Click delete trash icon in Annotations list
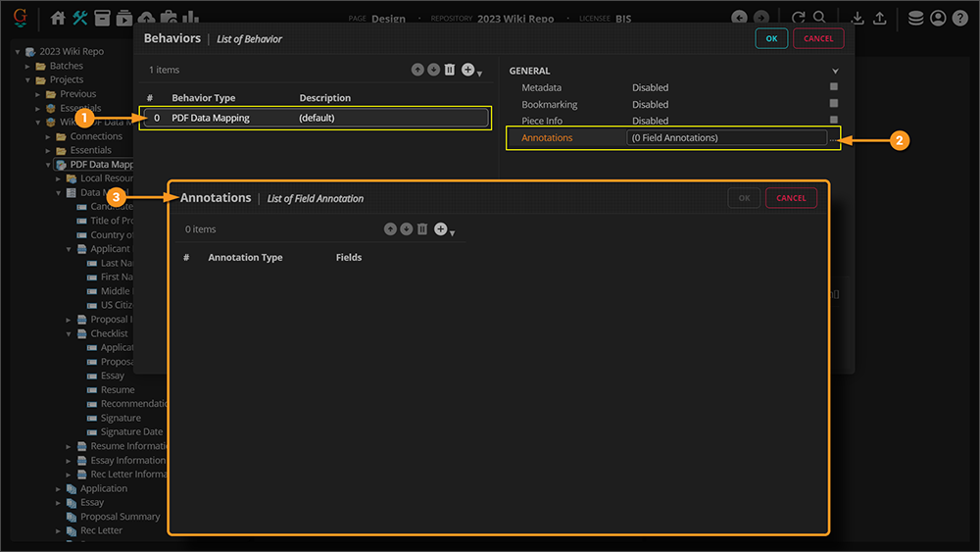Viewport: 980px width, 552px height. pos(422,229)
